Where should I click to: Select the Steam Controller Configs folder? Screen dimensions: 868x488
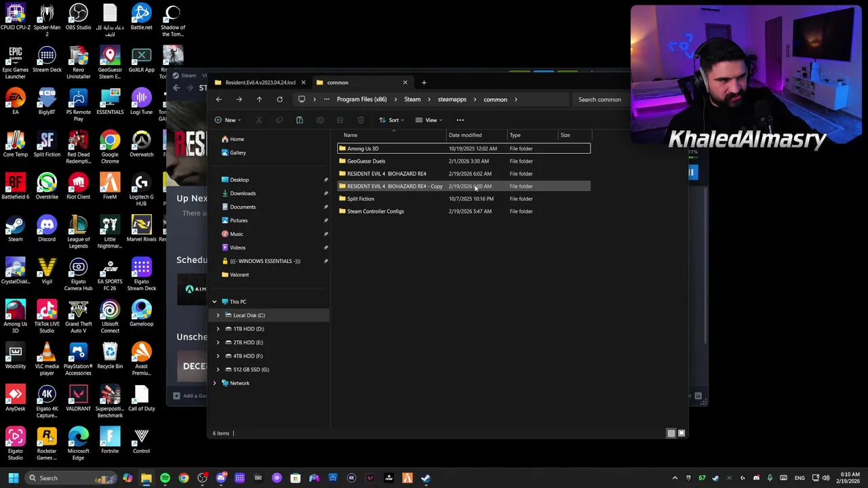[x=464, y=211]
